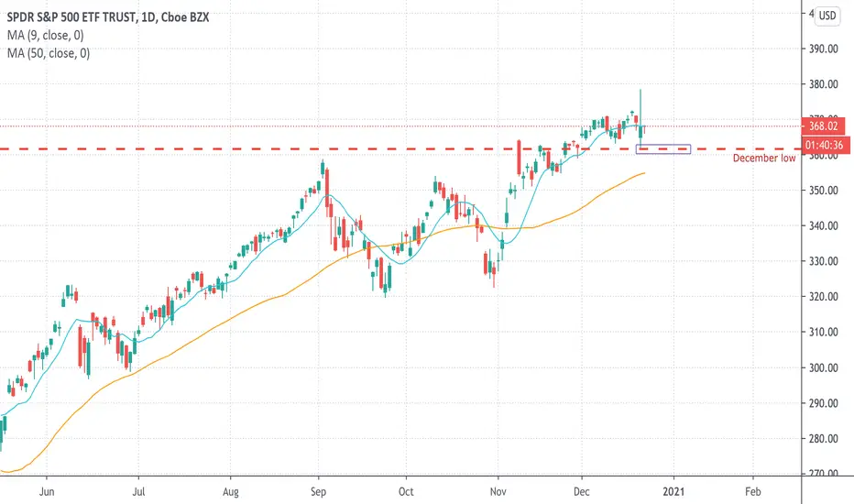Select the December low text annotation
Image resolution: width=854 pixels, height=504 pixels.
click(763, 158)
